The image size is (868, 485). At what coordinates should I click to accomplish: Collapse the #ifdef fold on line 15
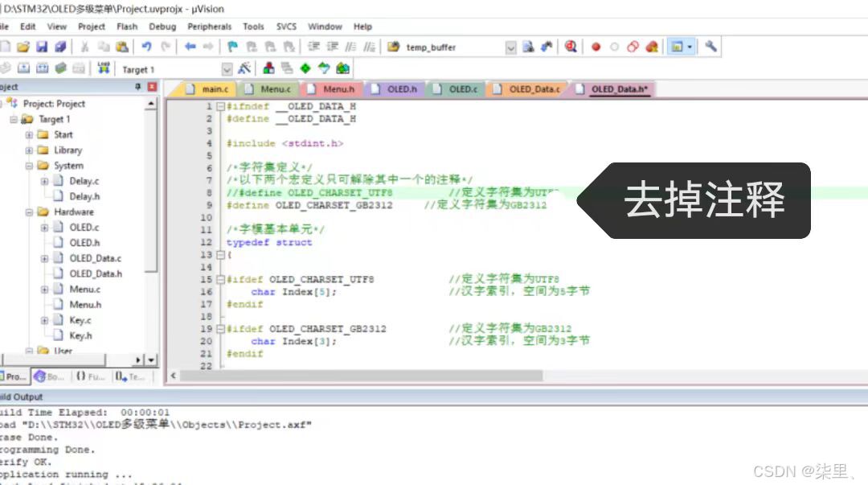point(220,279)
